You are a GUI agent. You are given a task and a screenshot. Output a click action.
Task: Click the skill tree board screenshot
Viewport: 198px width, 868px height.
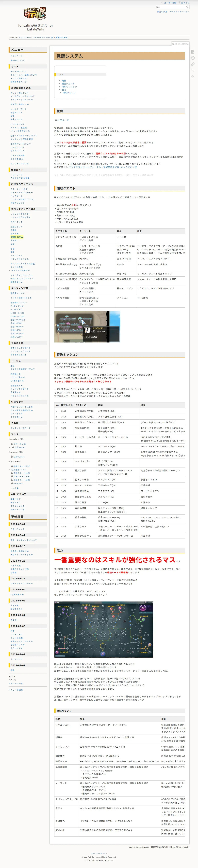104,629
